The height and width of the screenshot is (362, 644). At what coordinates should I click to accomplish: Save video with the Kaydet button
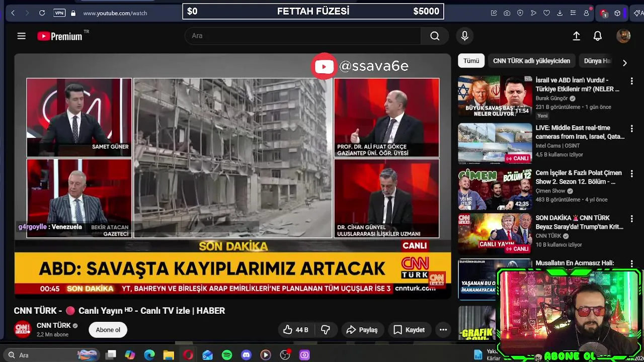click(409, 330)
